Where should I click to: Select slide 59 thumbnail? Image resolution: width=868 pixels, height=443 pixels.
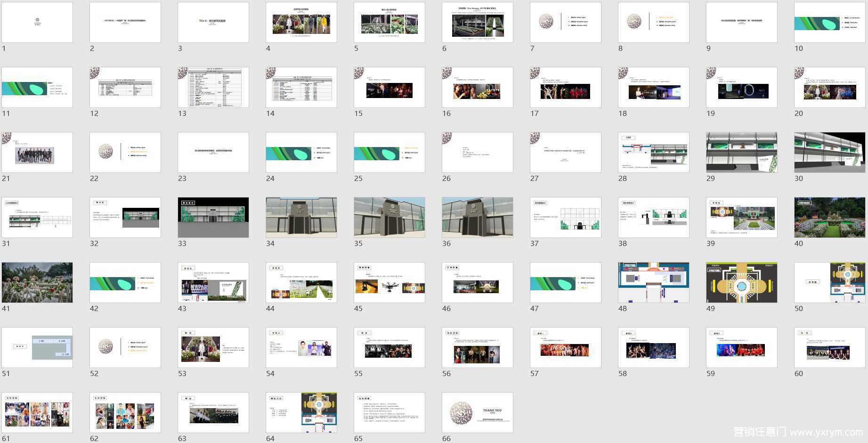[x=742, y=347]
